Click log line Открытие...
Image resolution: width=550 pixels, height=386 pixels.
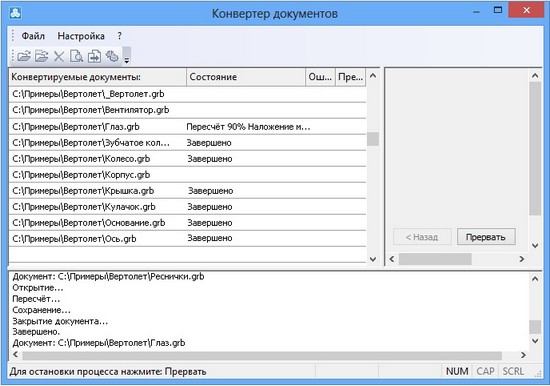pyautogui.click(x=38, y=288)
